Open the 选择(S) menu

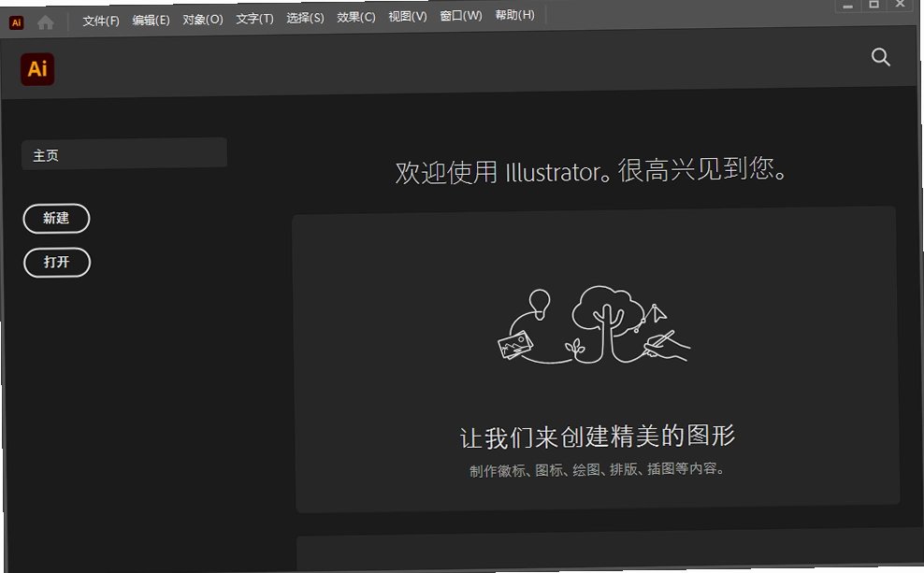tap(305, 19)
